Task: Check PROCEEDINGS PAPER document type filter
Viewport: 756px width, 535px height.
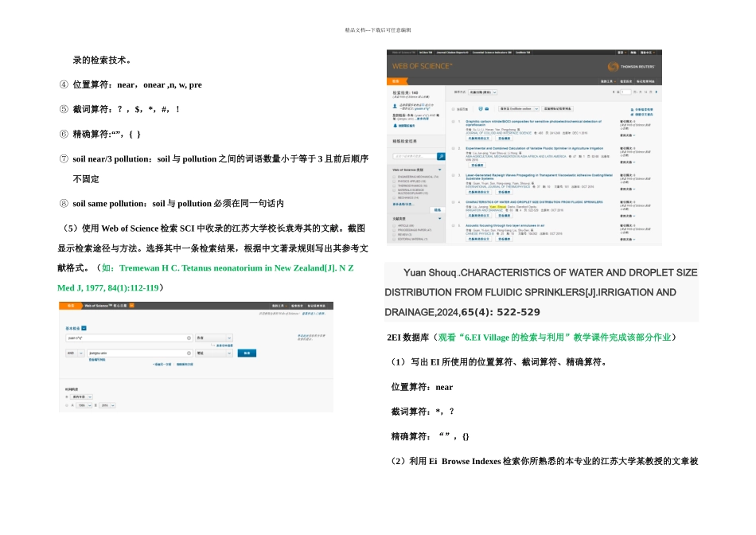Action: [x=394, y=230]
